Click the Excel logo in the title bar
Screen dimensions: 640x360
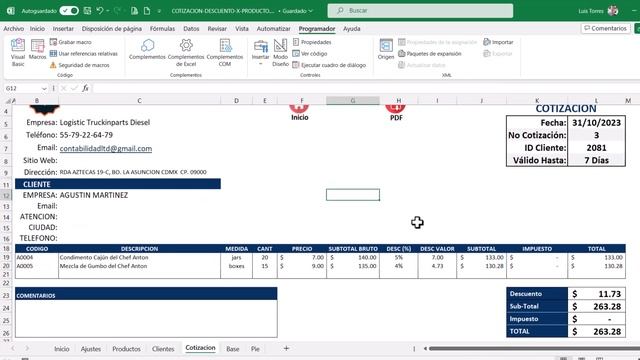pyautogui.click(x=11, y=11)
